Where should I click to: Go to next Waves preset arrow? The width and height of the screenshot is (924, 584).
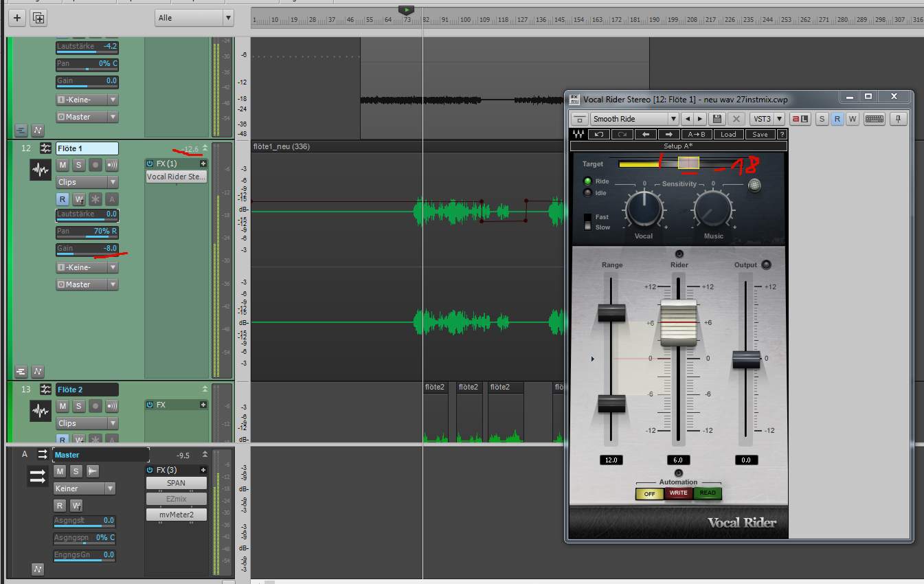click(x=670, y=134)
